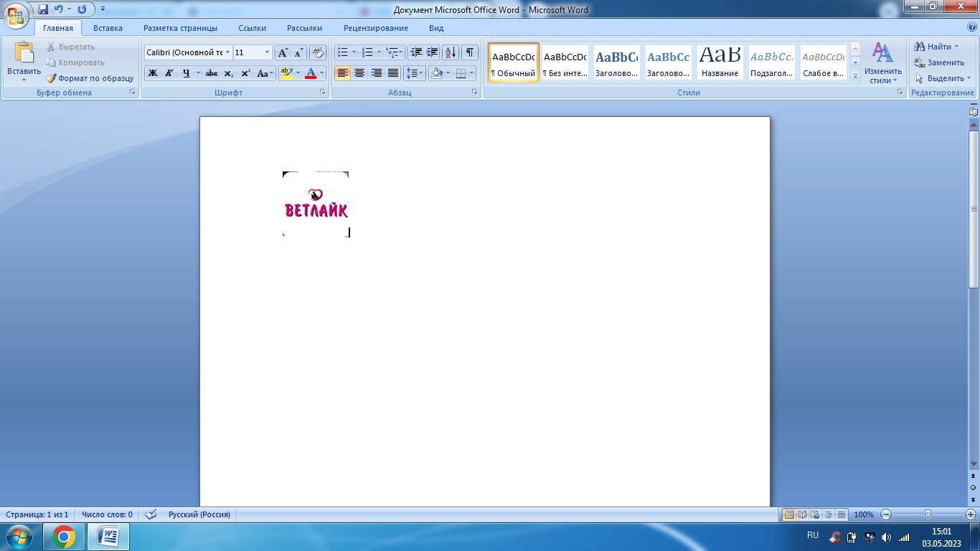This screenshot has width=980, height=551.
Task: Toggle strikethrough formatting
Action: click(212, 73)
